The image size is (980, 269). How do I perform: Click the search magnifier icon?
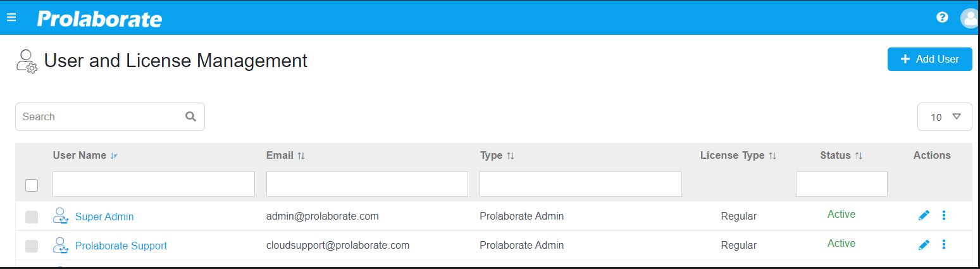pyautogui.click(x=190, y=116)
